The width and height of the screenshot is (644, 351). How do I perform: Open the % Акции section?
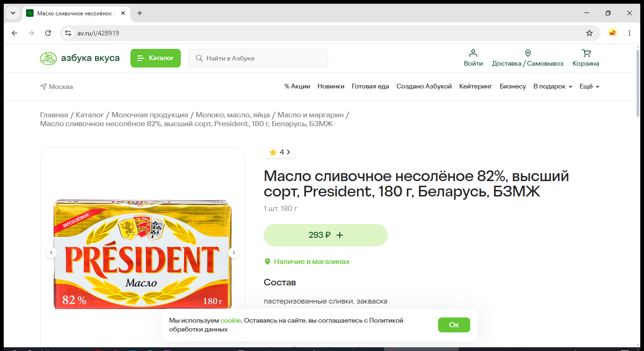[297, 87]
